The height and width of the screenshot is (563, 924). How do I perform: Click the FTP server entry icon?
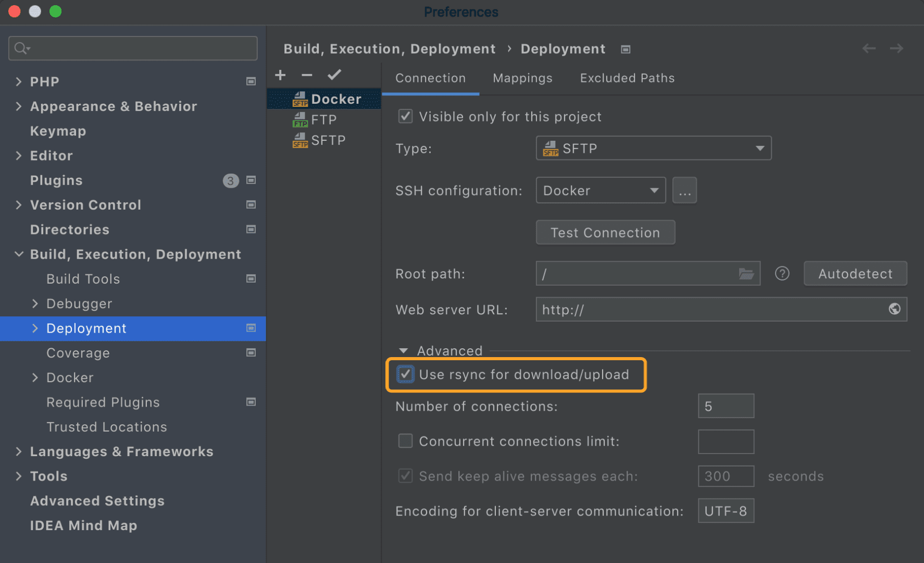pos(299,119)
